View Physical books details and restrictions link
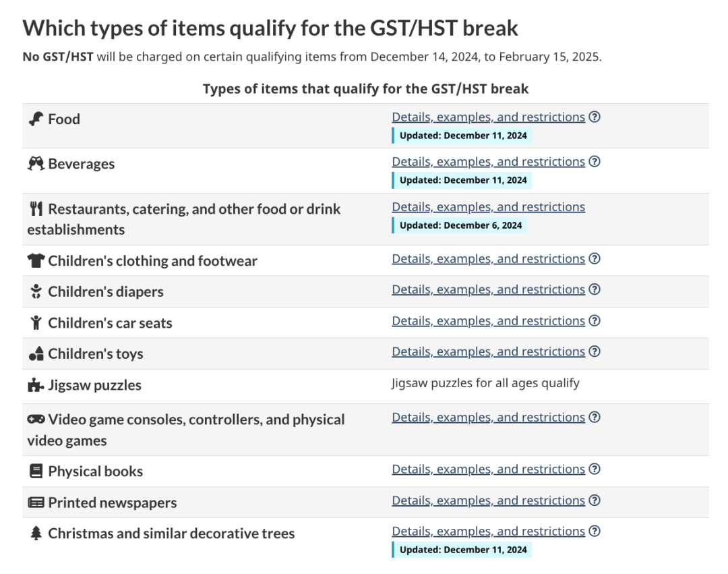Screen dimensions: 728x574 [488, 469]
